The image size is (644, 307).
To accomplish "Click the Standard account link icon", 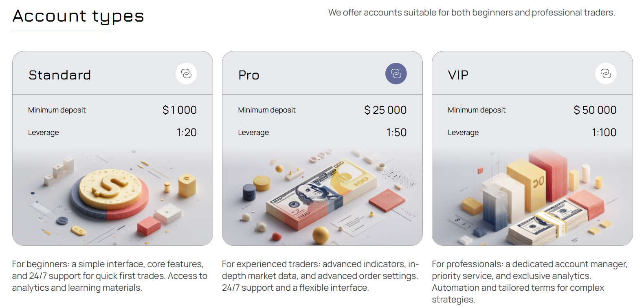I will pos(186,74).
